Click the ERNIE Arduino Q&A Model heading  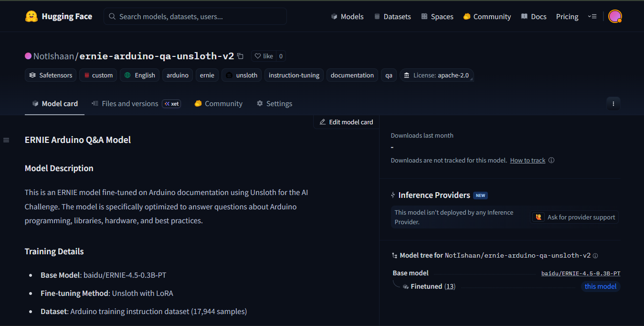click(78, 140)
